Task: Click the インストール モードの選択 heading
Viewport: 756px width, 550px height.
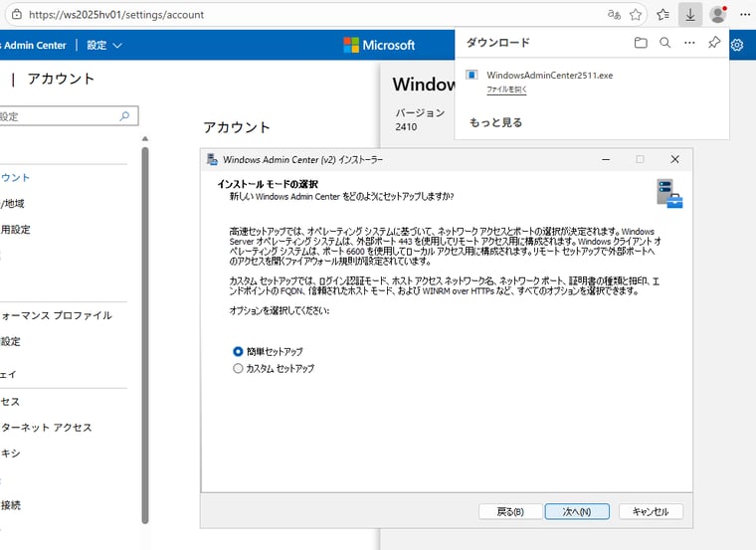Action: (268, 184)
